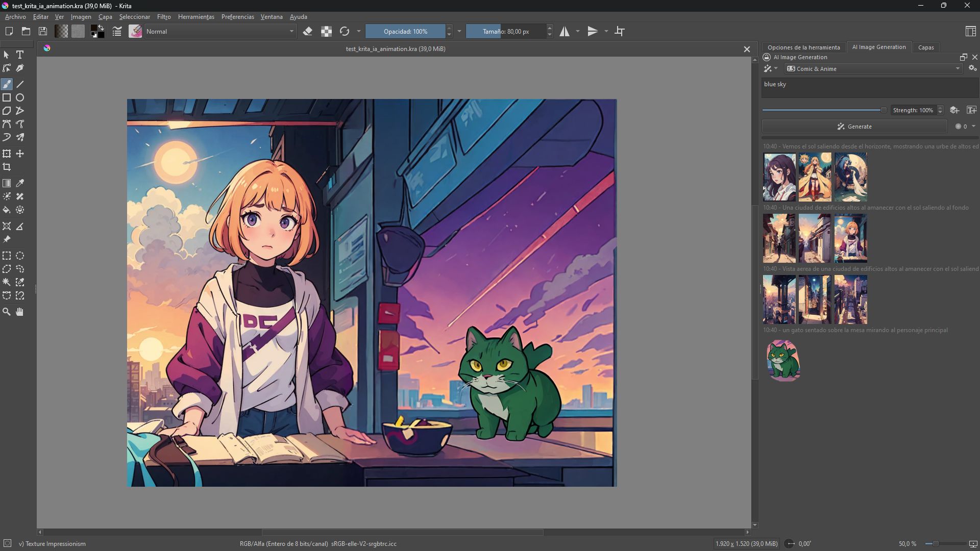Select the Edit Shapes tool
Screen dimensions: 980x551
(x=7, y=68)
